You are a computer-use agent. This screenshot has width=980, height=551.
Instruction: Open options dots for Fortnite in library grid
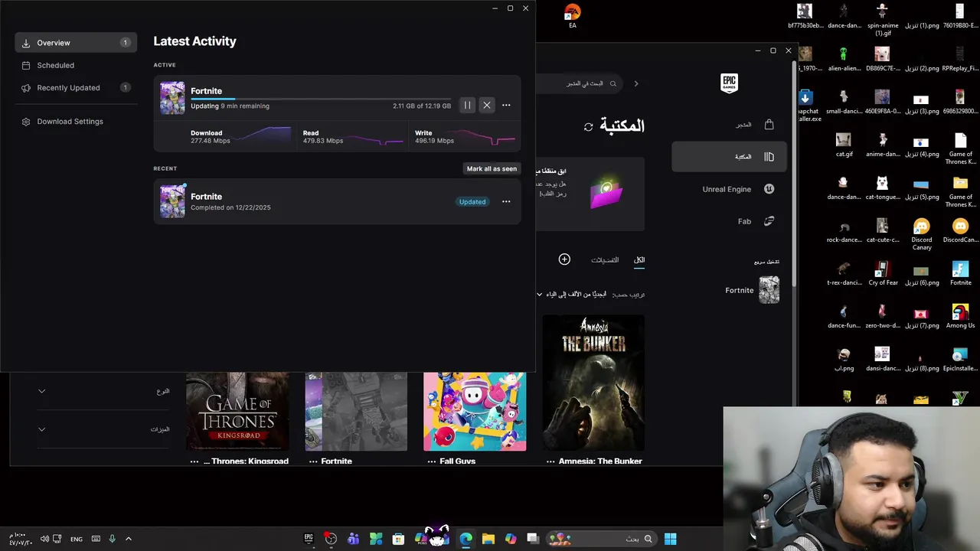[313, 461]
